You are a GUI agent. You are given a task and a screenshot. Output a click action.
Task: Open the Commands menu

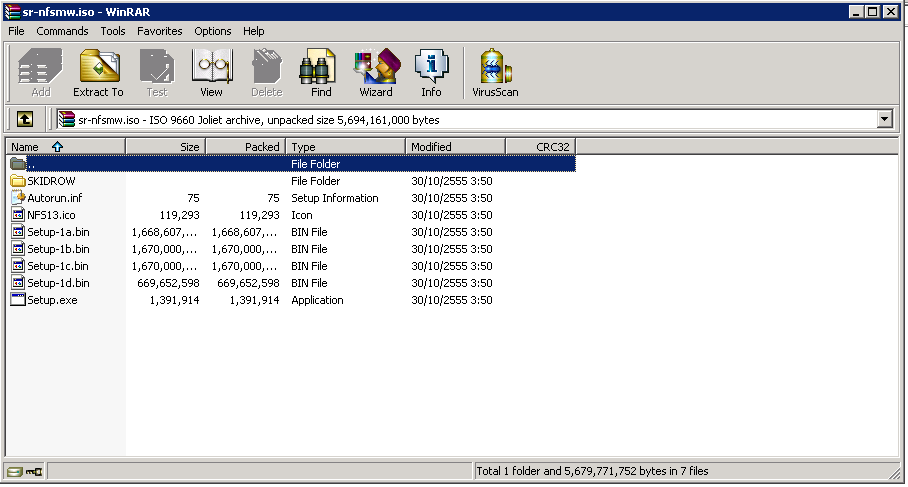click(x=62, y=31)
